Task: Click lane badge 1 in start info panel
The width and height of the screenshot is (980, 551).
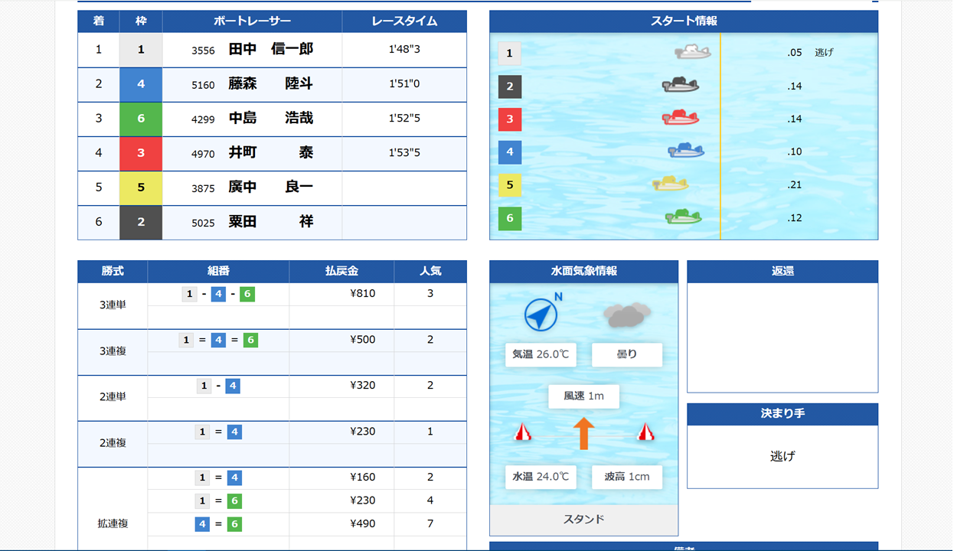Action: coord(509,54)
